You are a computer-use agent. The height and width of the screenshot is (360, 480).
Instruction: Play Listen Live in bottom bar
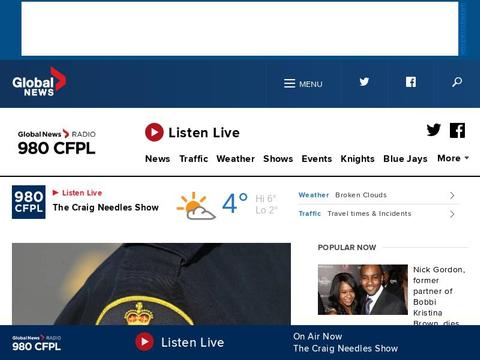tap(180, 342)
